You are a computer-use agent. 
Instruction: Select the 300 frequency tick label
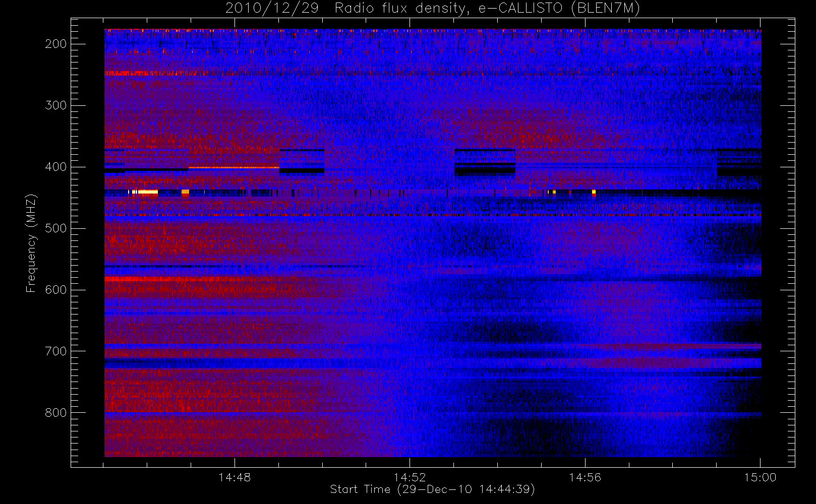coord(56,105)
